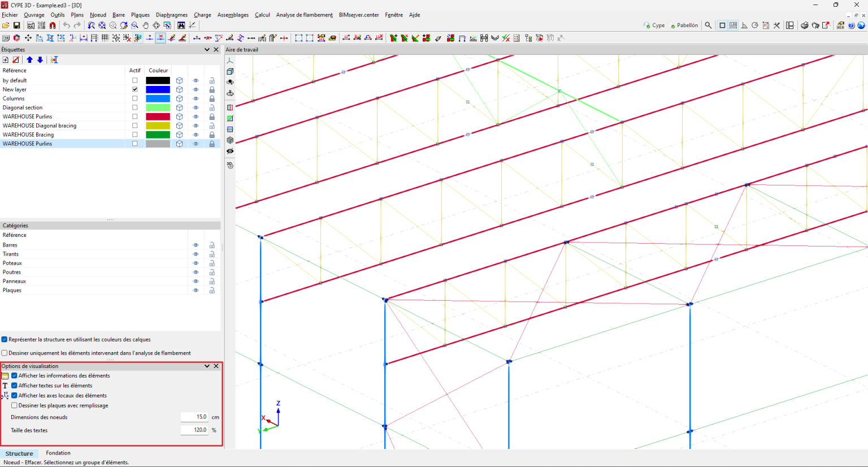The width and height of the screenshot is (868, 467).
Task: Open the magnifying glass search tool
Action: coord(708,25)
